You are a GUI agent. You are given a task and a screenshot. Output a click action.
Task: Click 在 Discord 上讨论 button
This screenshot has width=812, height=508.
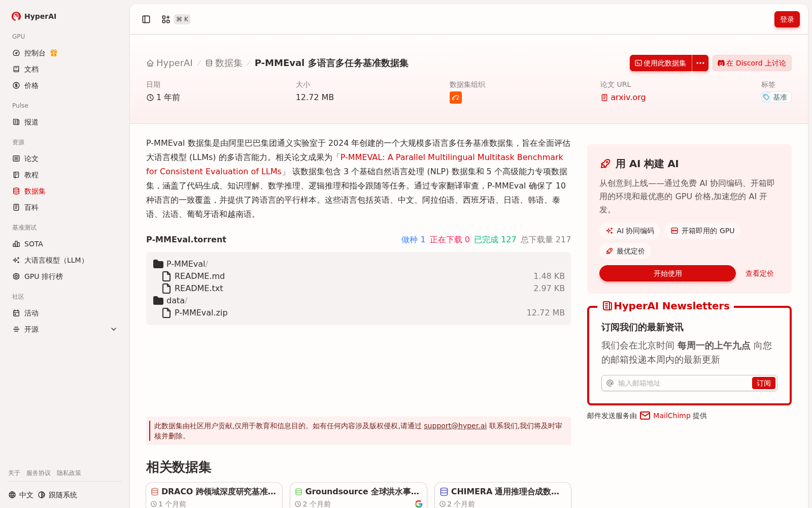(752, 63)
